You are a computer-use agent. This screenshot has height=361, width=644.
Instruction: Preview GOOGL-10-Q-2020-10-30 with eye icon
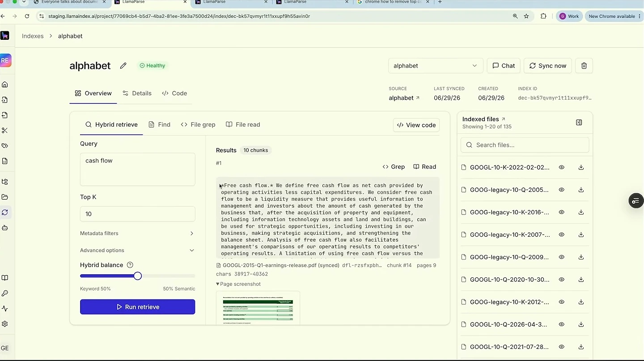coord(561,280)
